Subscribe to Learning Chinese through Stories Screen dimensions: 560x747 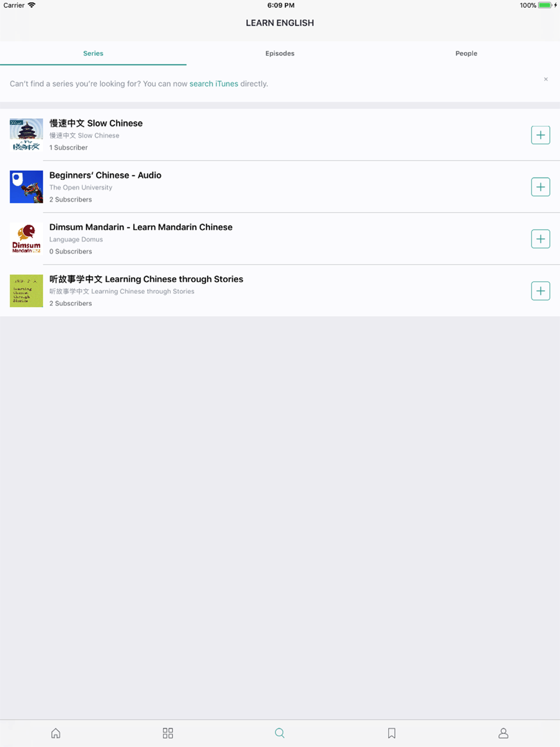[x=540, y=291]
